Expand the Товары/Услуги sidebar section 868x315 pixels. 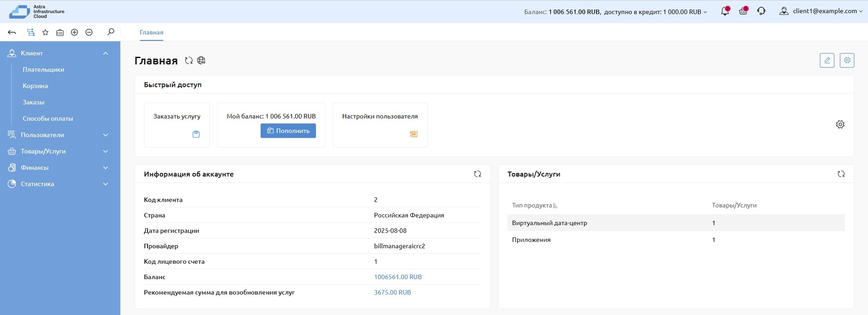coord(60,151)
